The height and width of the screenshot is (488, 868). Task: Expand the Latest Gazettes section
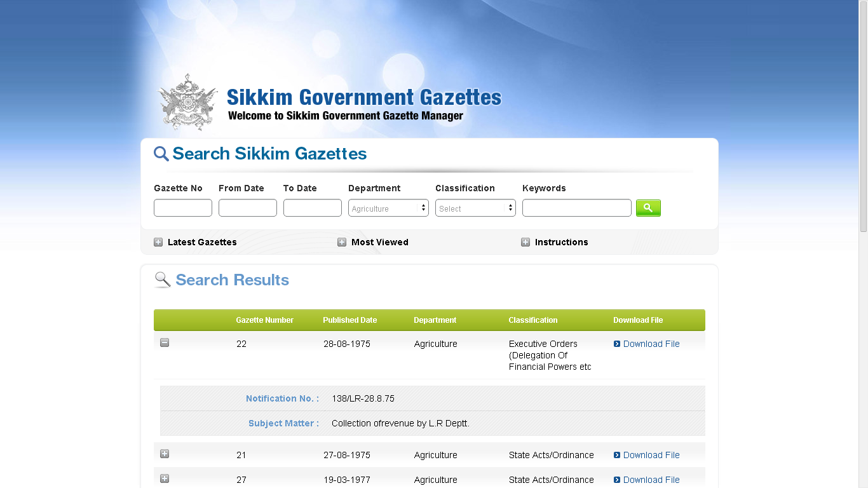(x=158, y=242)
